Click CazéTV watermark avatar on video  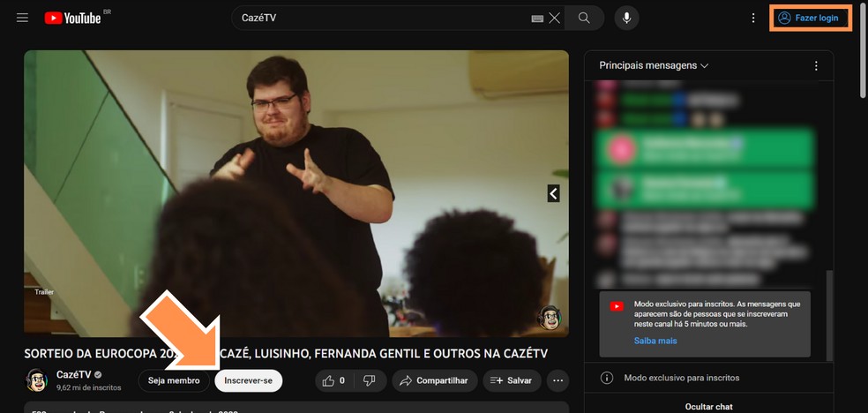point(550,318)
